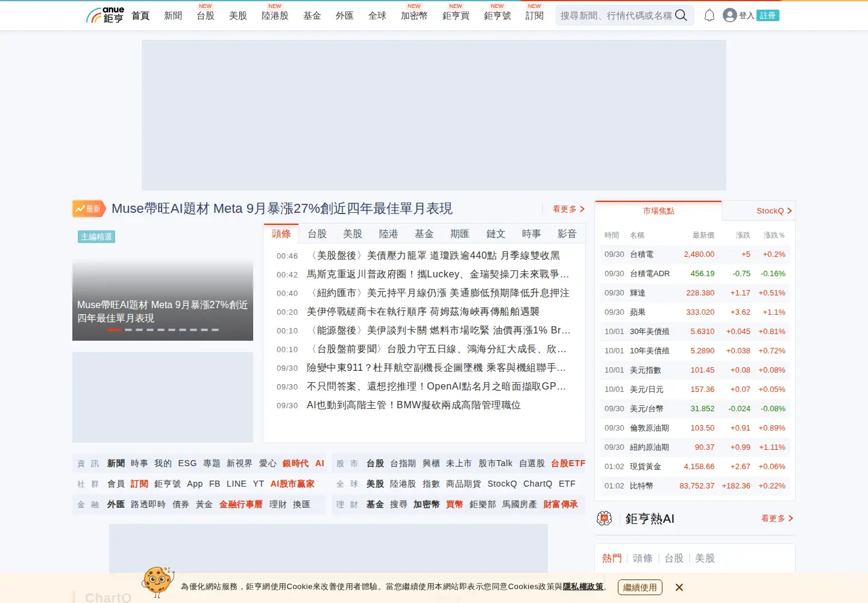868x603 pixels.
Task: Open the 台股 nav item
Action: coord(206,16)
